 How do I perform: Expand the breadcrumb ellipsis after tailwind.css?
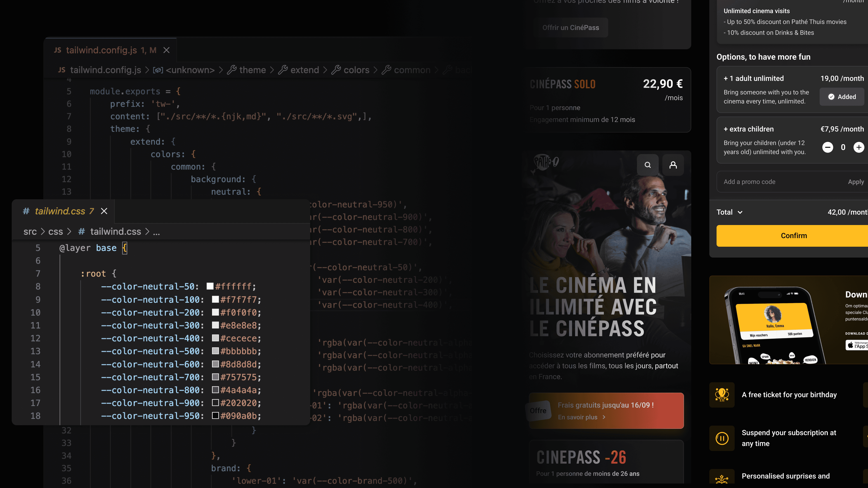point(156,232)
